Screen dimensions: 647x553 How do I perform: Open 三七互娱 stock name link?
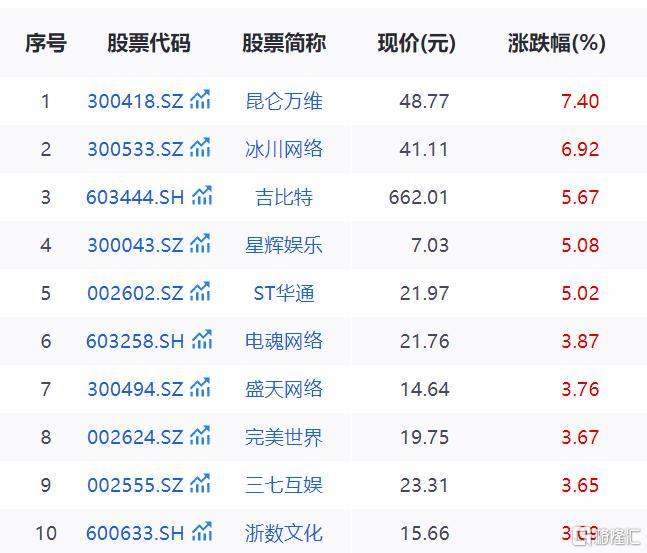[x=284, y=485]
